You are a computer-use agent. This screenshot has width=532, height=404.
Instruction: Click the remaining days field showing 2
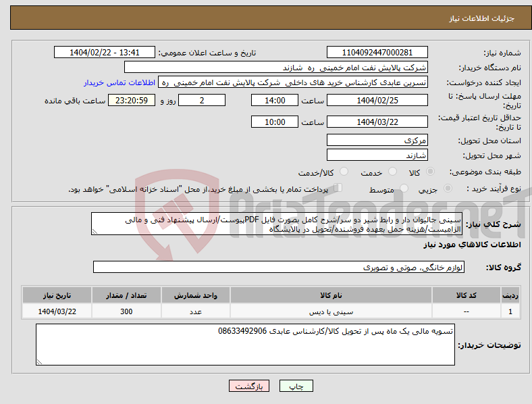point(202,100)
